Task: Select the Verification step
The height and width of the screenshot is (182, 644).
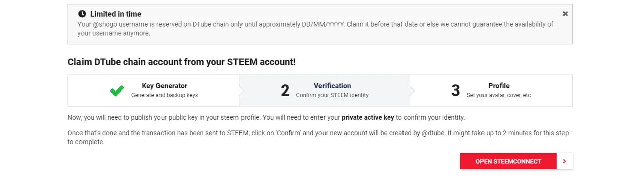Action: pyautogui.click(x=325, y=90)
